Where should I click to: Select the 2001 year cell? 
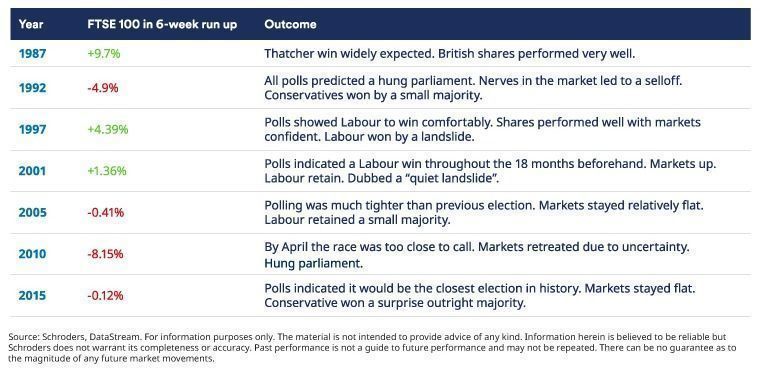click(x=32, y=171)
